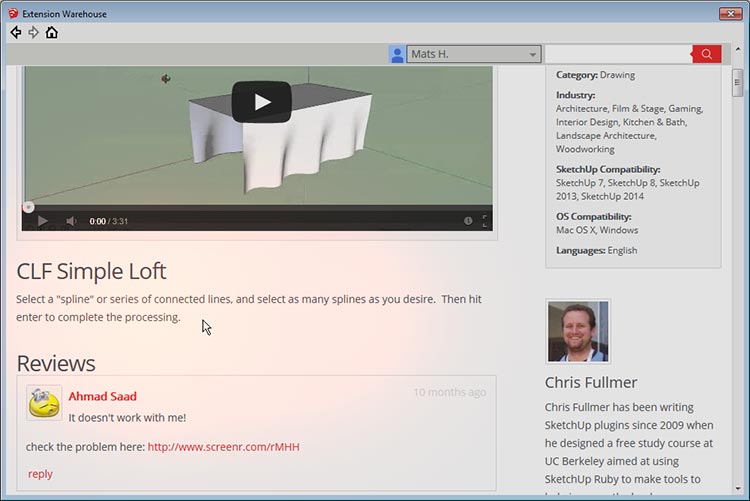Image resolution: width=750 pixels, height=501 pixels.
Task: Enter fullscreen video mode
Action: [x=485, y=221]
